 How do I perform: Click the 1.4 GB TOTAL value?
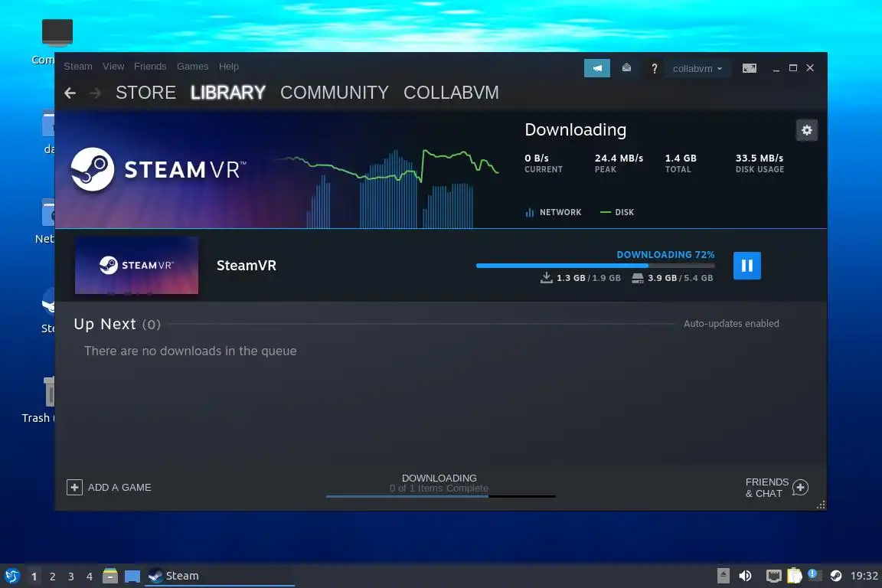(x=681, y=158)
